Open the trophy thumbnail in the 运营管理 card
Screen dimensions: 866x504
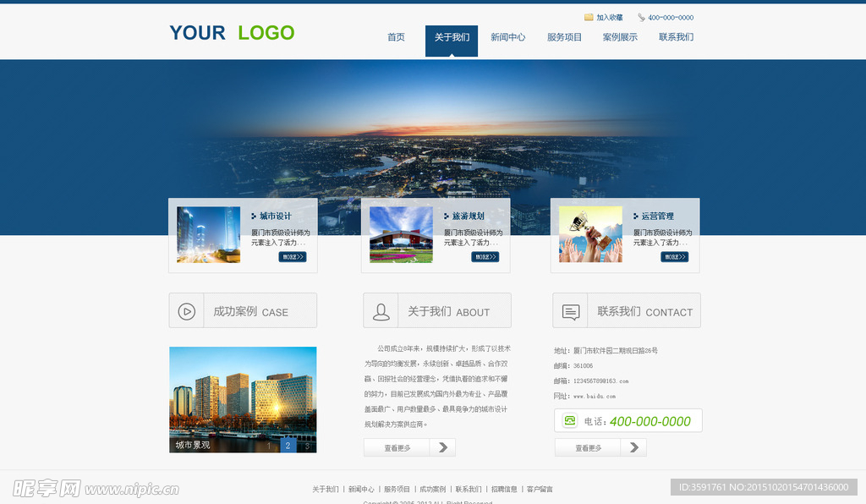(590, 234)
